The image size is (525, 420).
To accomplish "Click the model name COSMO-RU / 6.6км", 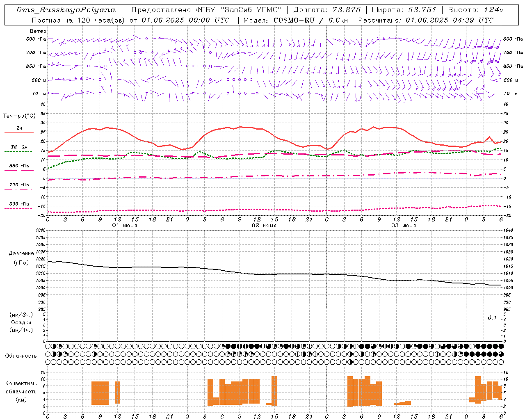I will tap(310, 20).
